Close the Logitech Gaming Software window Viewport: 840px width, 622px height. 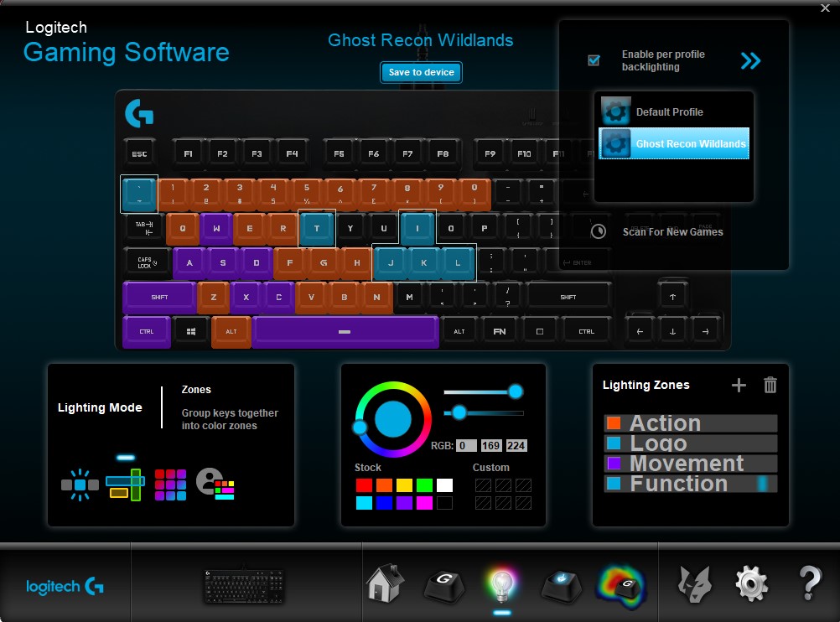pos(826,8)
